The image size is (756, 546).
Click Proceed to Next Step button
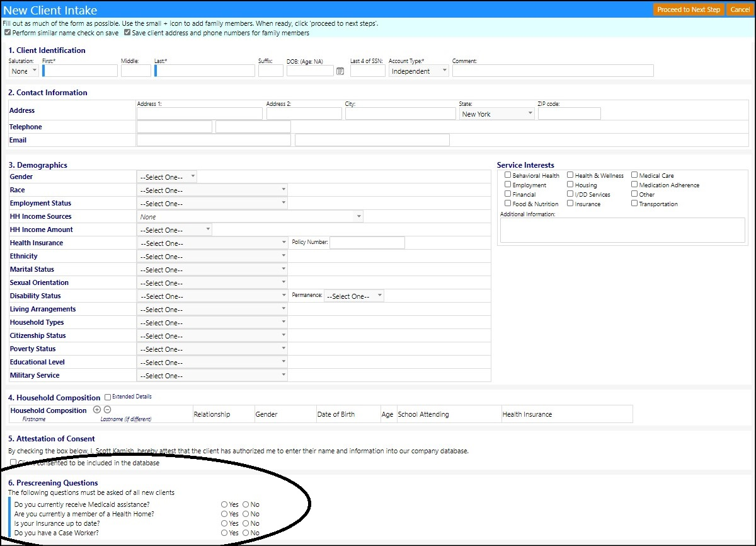pos(689,9)
